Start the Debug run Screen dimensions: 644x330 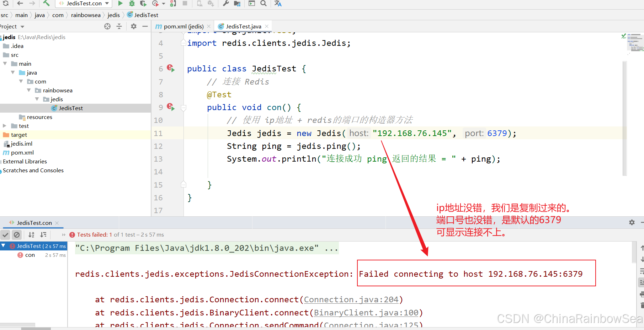pyautogui.click(x=131, y=4)
